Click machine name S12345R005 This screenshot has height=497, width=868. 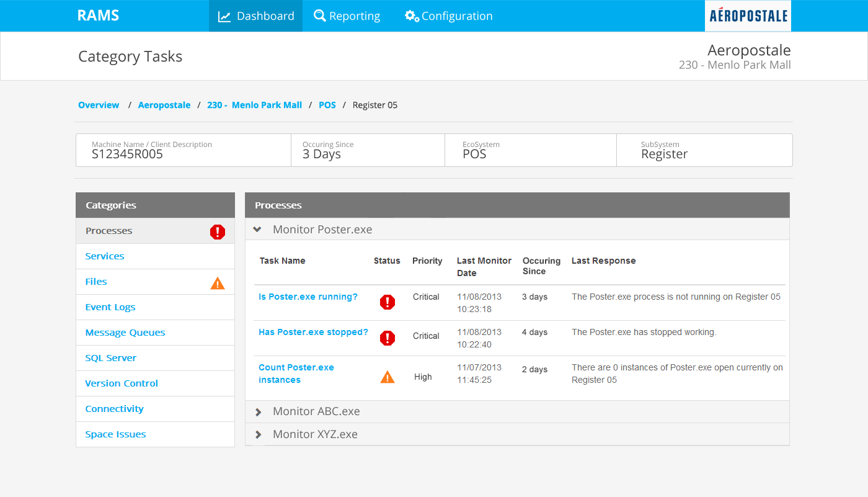tap(127, 154)
